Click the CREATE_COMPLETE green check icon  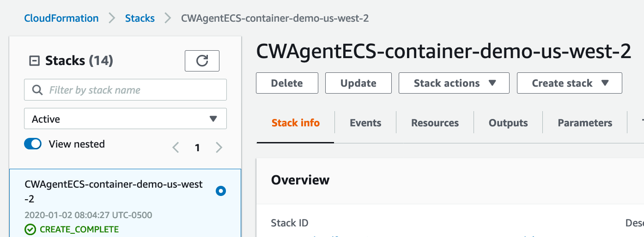pos(30,229)
